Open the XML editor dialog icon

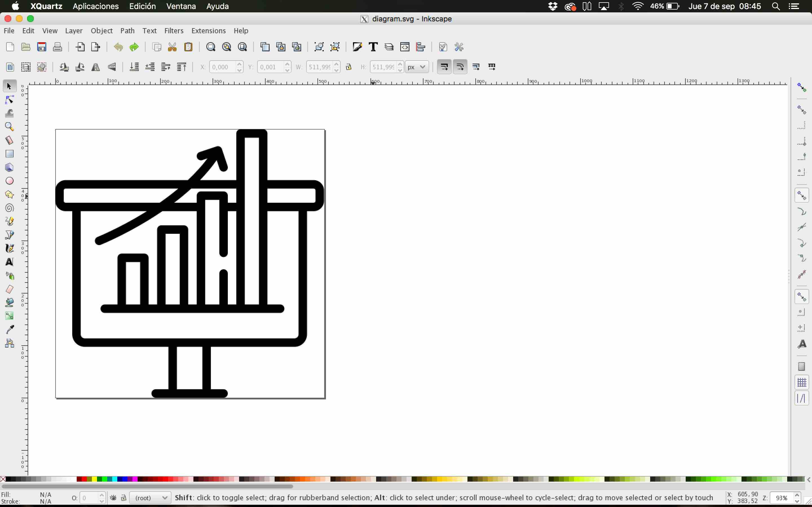tap(405, 47)
